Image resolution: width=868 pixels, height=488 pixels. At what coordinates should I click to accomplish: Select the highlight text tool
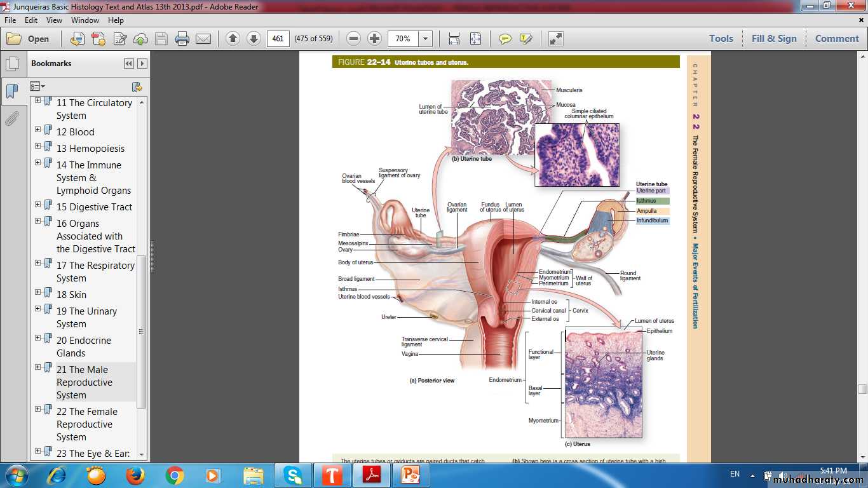(526, 39)
